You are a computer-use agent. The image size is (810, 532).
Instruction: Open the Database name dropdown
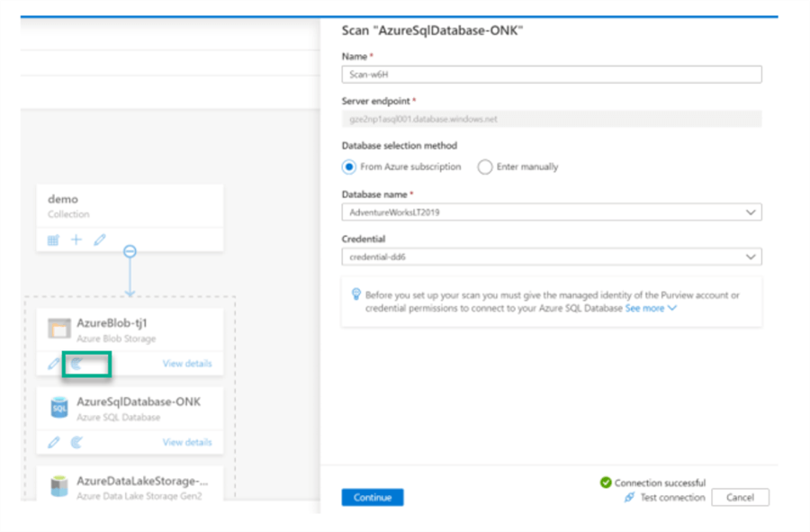(552, 212)
